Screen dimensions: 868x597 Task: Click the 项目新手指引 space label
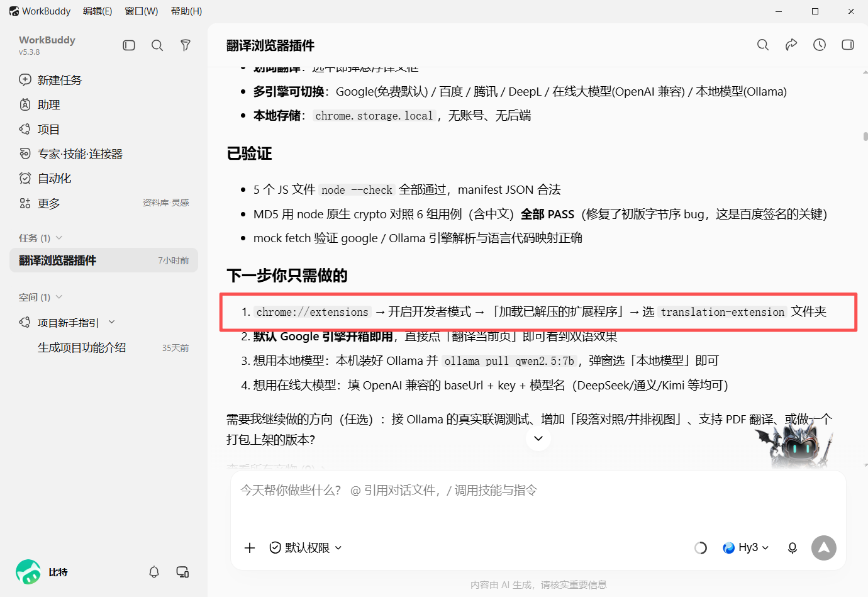(x=68, y=323)
